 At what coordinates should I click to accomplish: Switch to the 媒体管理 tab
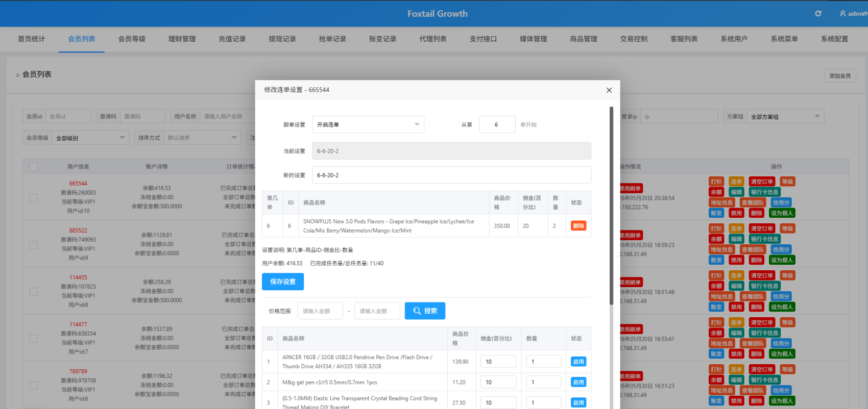point(533,39)
